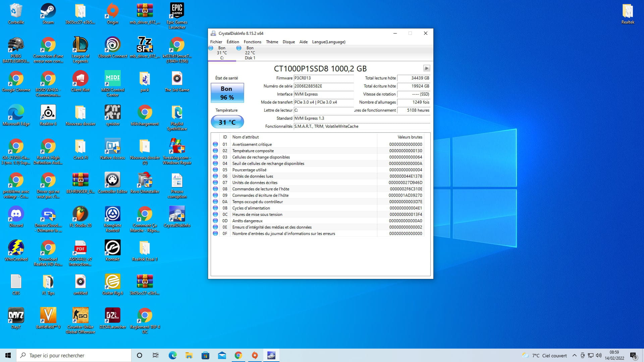Image resolution: width=644 pixels, height=362 pixels.
Task: Open Task View on taskbar
Action: (x=156, y=355)
